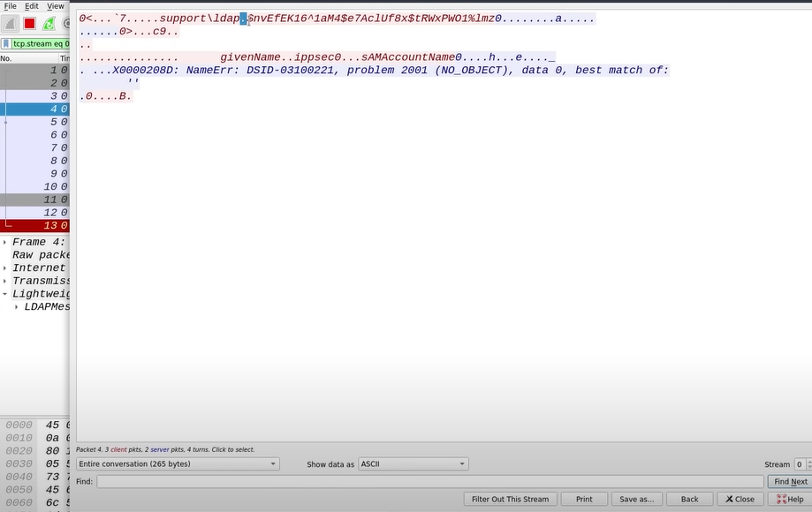Expand the Frame 4 tree item
Screen dimensions: 812x512
point(4,242)
